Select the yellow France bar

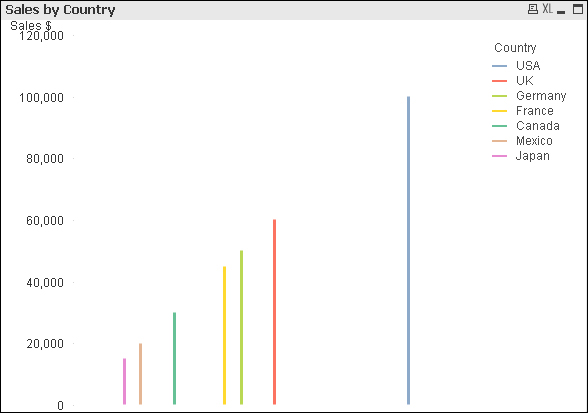(225, 335)
